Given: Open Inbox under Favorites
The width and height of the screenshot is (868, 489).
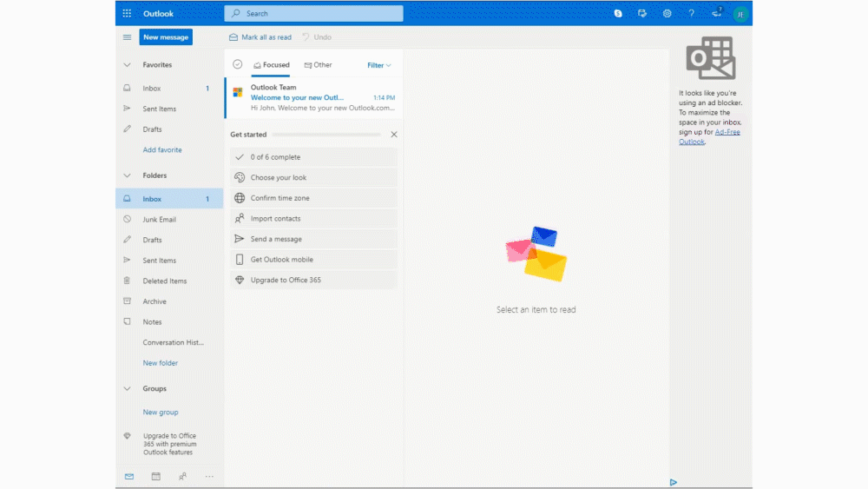Looking at the screenshot, I should (x=169, y=88).
